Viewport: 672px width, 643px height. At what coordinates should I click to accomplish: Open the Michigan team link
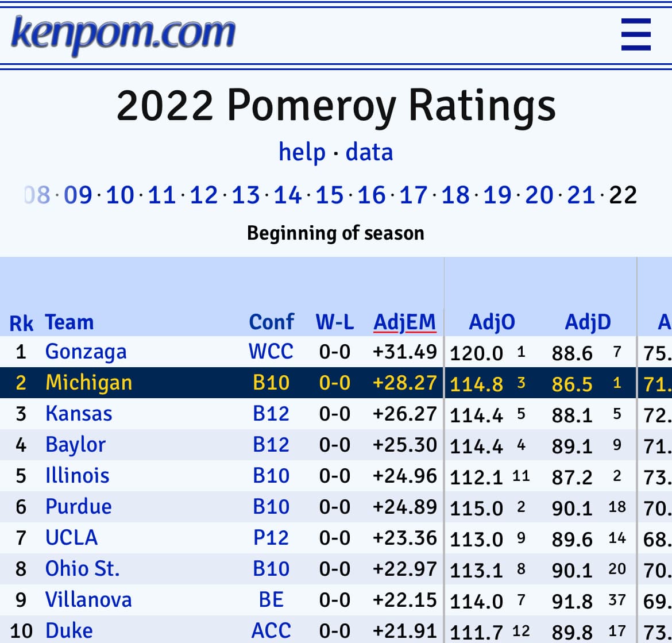coord(88,383)
